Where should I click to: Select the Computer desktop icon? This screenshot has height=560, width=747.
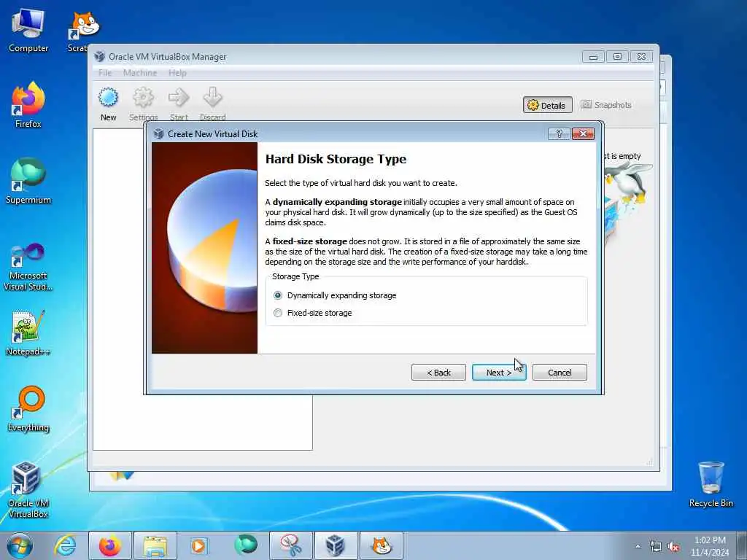28,31
